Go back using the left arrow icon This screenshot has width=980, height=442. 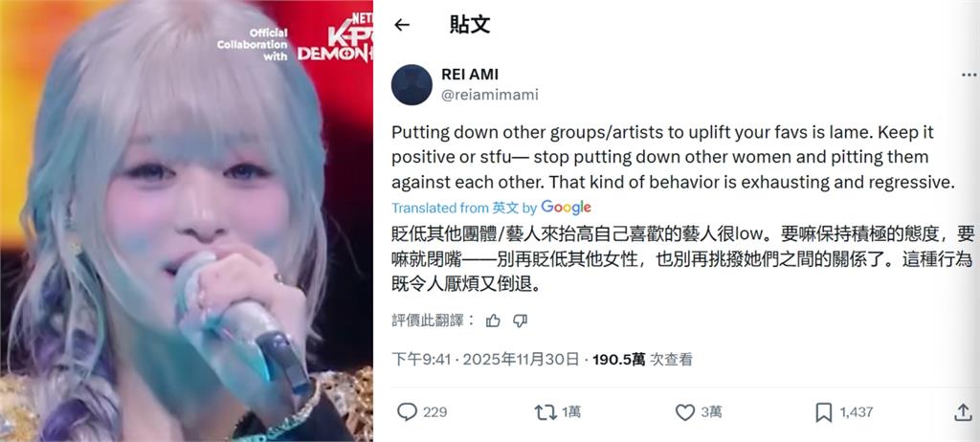pyautogui.click(x=402, y=25)
